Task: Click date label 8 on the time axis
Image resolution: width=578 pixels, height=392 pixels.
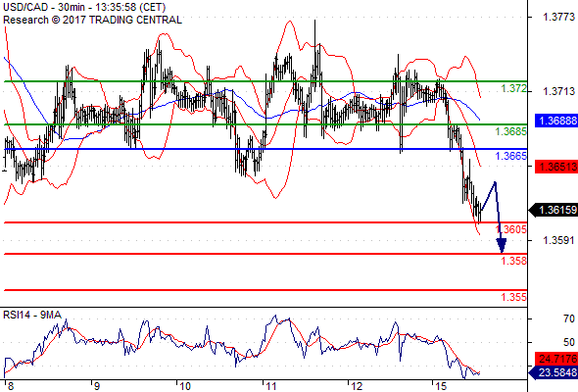Action: (x=11, y=386)
